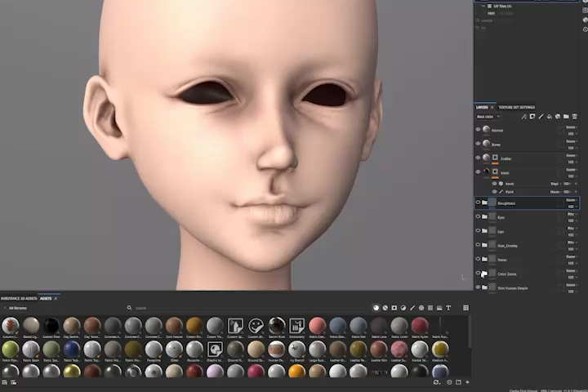Filter assets by smart materials icon
Screen dimensions: 588x392
click(x=385, y=308)
